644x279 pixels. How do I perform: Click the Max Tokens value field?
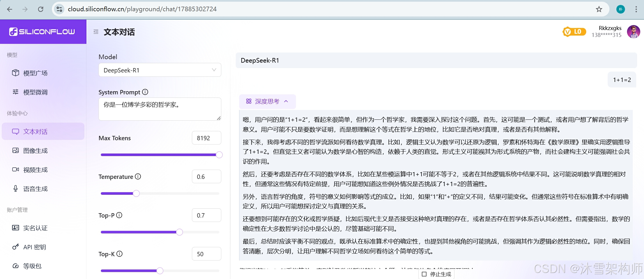(207, 138)
